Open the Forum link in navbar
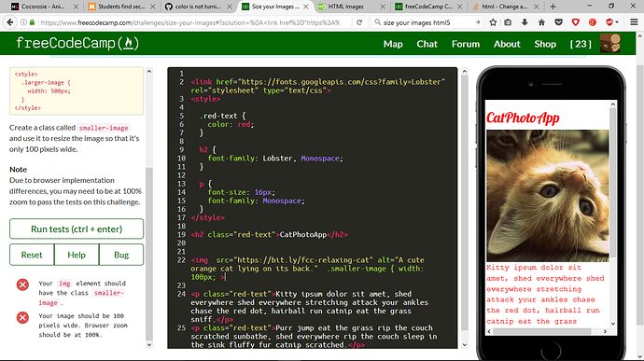 pyautogui.click(x=466, y=44)
